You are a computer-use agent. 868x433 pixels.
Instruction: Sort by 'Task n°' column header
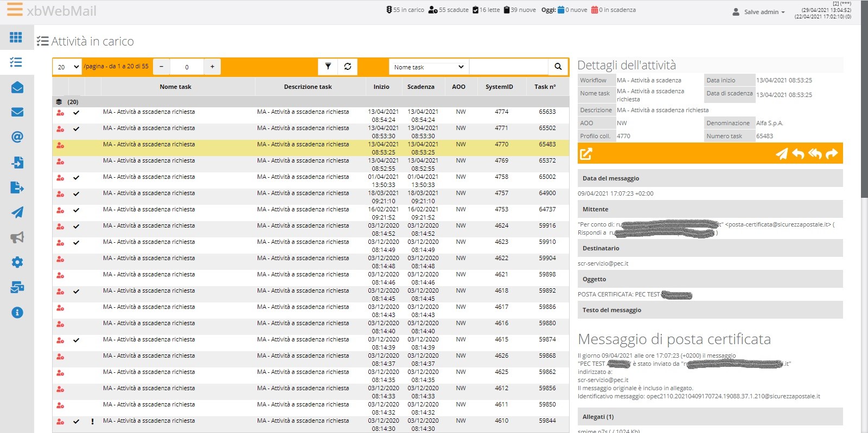pyautogui.click(x=545, y=87)
